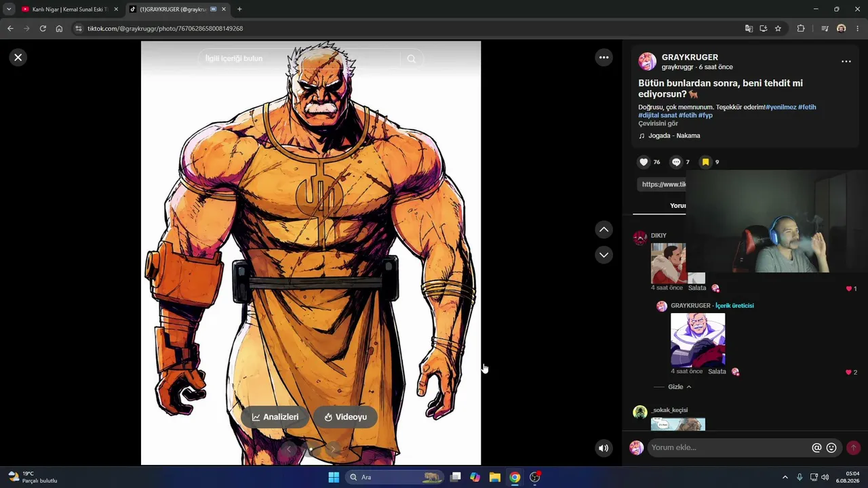Show hidden system tray icons

point(785,477)
